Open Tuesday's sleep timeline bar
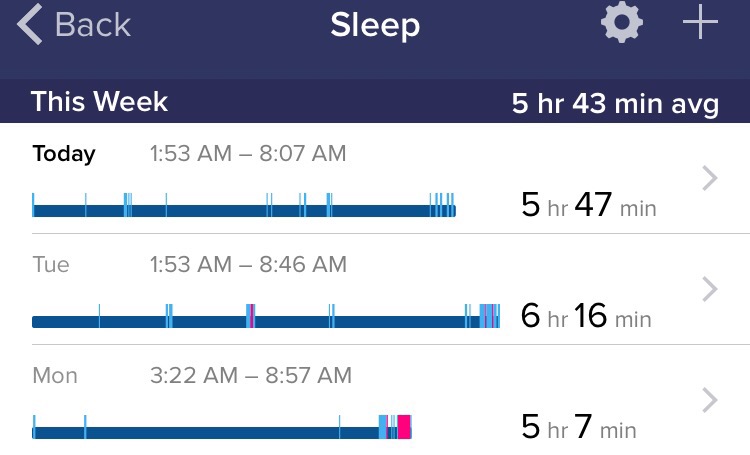This screenshot has width=750, height=455. tap(265, 321)
